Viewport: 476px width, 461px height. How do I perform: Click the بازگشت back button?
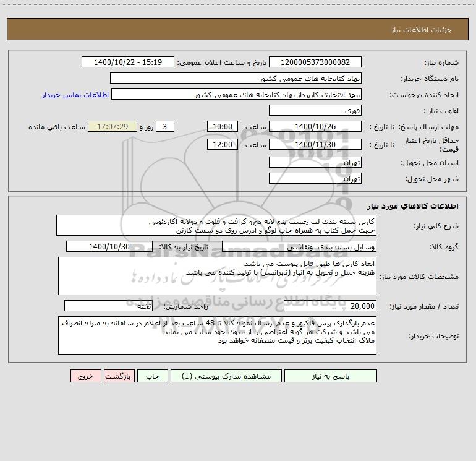tap(119, 376)
